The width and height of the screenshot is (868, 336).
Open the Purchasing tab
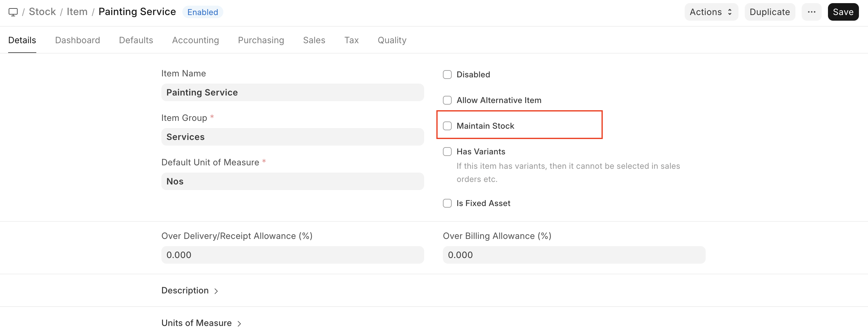[261, 40]
